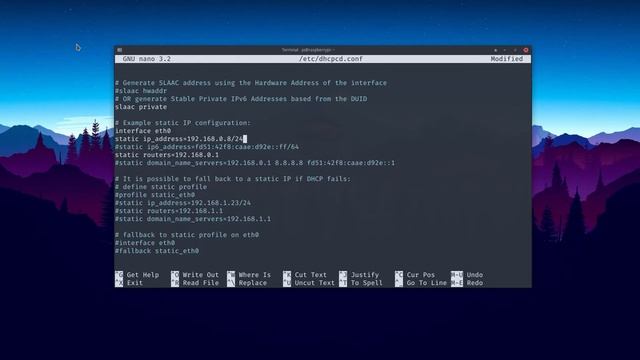640x360 pixels.
Task: Minimize the Terminal window
Action: (x=505, y=50)
